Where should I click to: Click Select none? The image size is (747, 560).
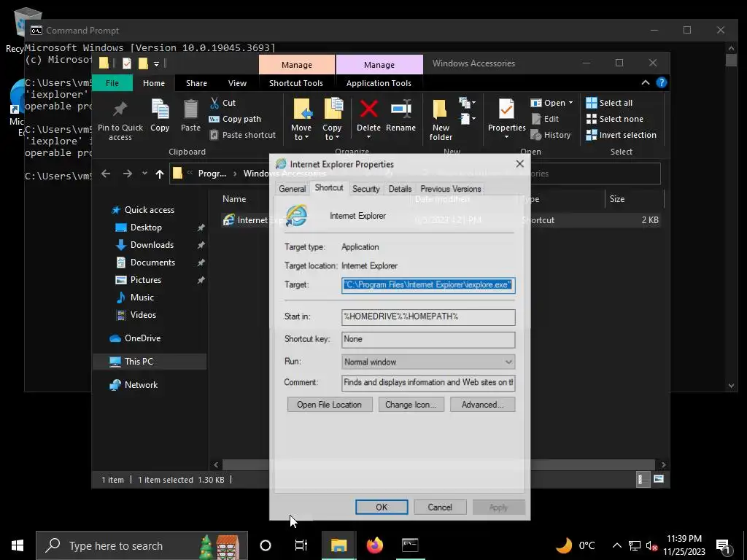[x=614, y=119]
